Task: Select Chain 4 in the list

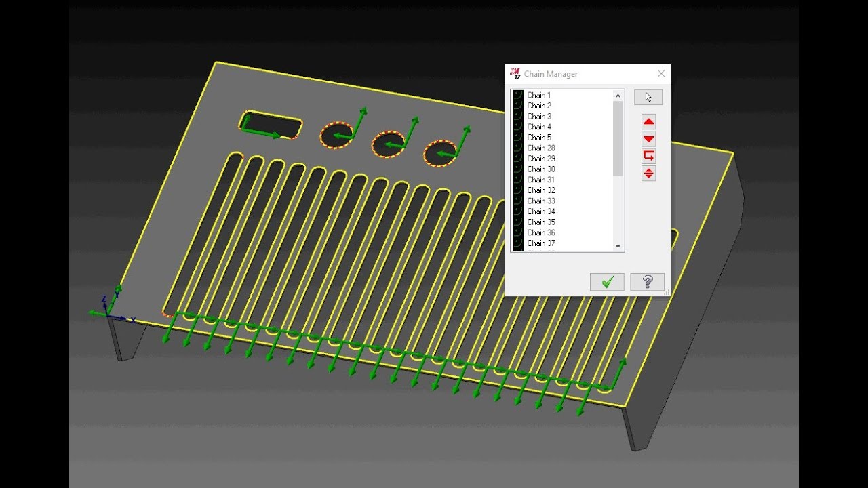Action: (x=539, y=127)
